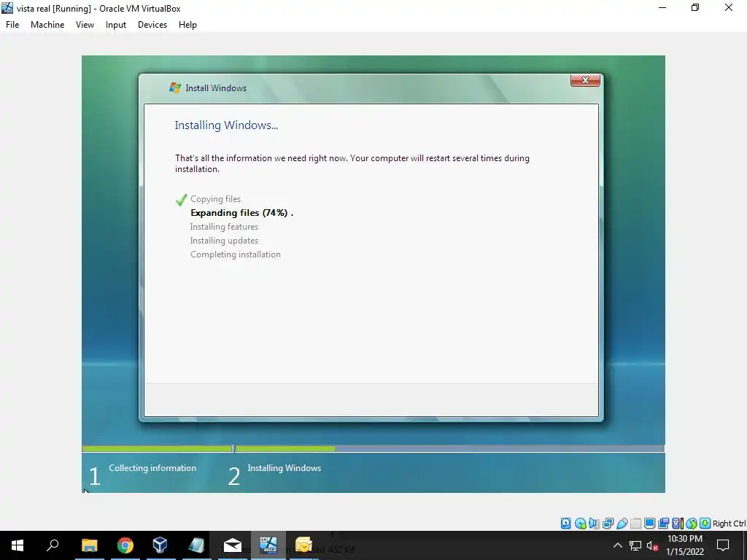Screen dimensions: 747x560
Task: Open the Devices menu
Action: point(152,25)
